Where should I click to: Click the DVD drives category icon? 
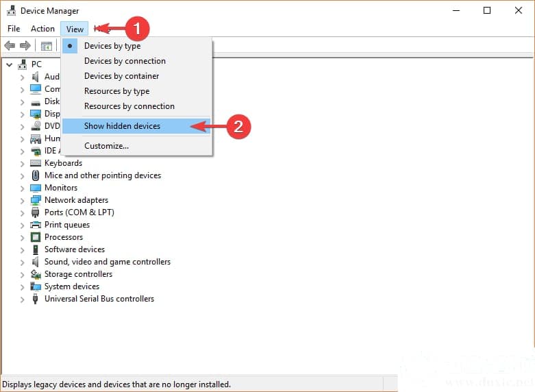(x=36, y=126)
